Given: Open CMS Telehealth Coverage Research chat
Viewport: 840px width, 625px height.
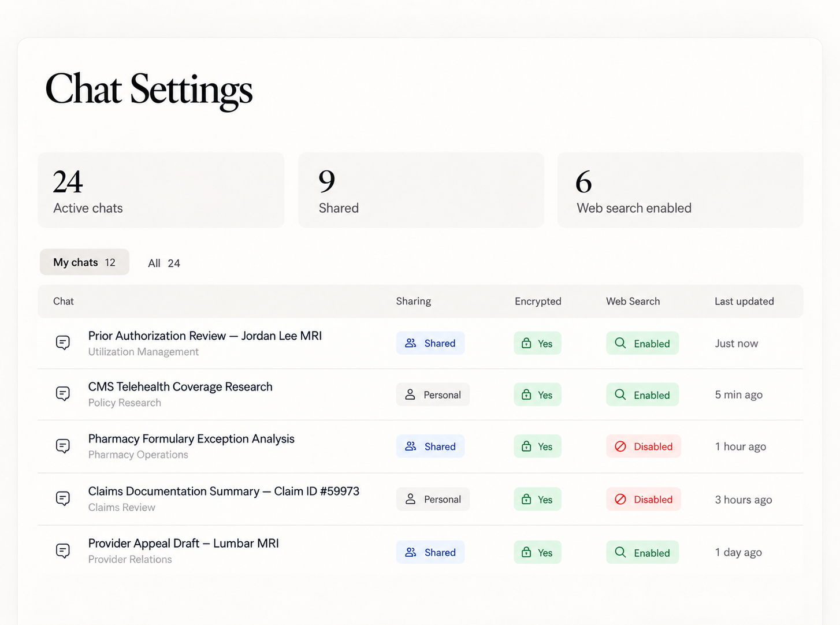Looking at the screenshot, I should pos(180,386).
